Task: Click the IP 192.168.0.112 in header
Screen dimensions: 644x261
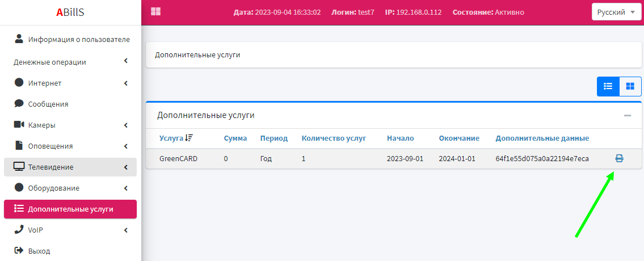Action: tap(419, 12)
